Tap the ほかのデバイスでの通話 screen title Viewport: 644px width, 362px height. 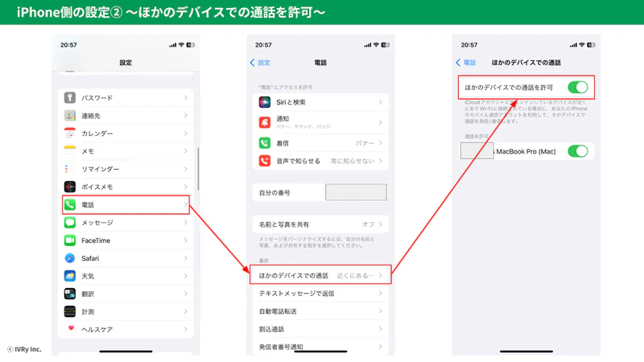(526, 63)
